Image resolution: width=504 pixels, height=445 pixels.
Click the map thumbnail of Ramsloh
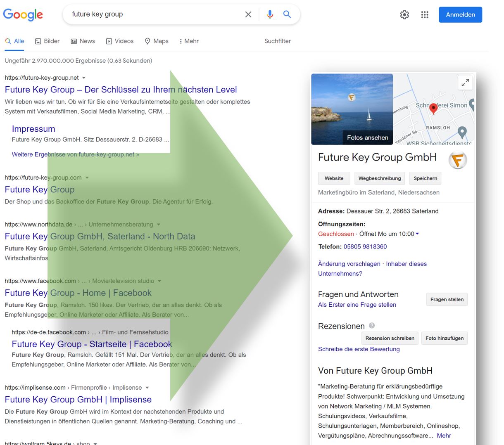point(434,109)
